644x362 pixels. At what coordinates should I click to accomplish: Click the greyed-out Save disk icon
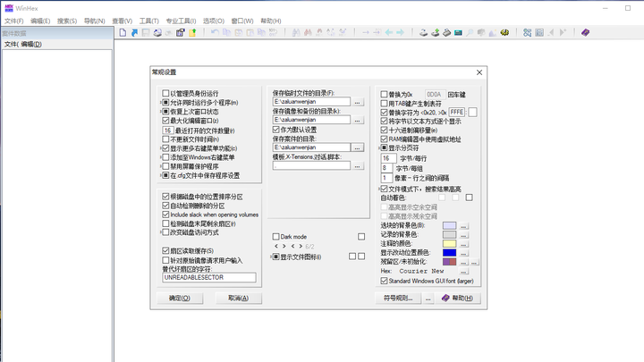tap(146, 32)
